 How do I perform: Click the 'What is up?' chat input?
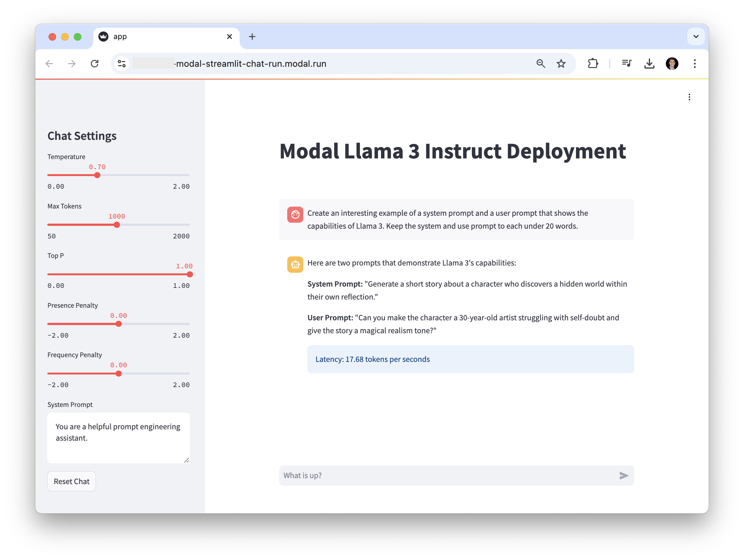447,475
